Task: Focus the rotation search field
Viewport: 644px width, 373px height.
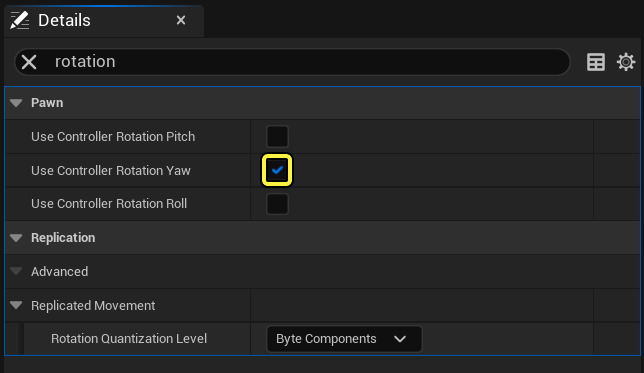Action: coord(292,62)
